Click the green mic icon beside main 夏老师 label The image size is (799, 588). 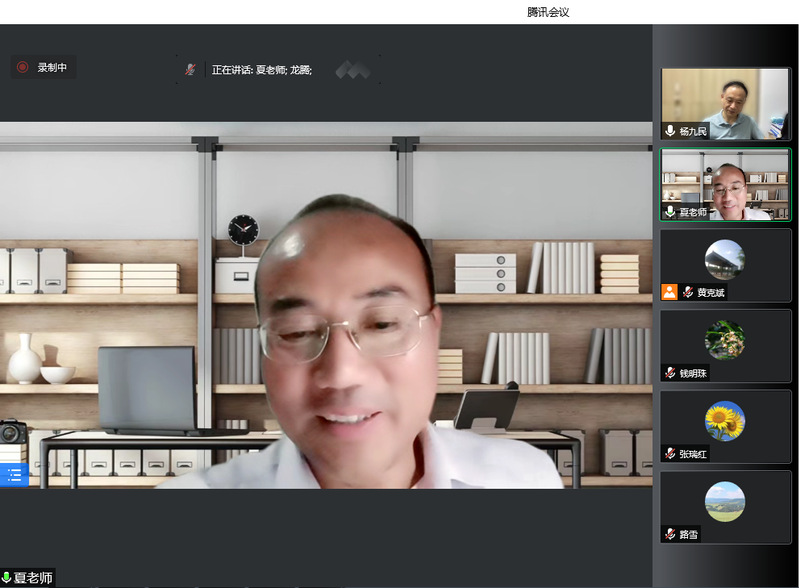click(7, 578)
